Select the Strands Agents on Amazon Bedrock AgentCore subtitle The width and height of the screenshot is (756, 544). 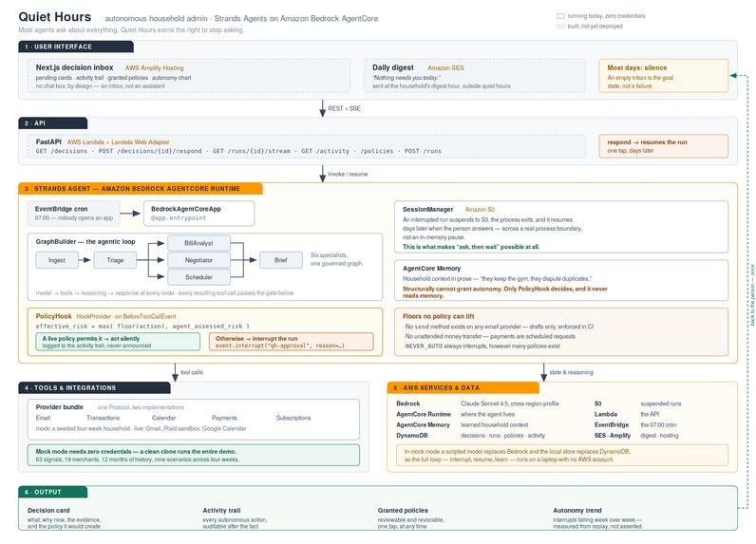(x=296, y=18)
